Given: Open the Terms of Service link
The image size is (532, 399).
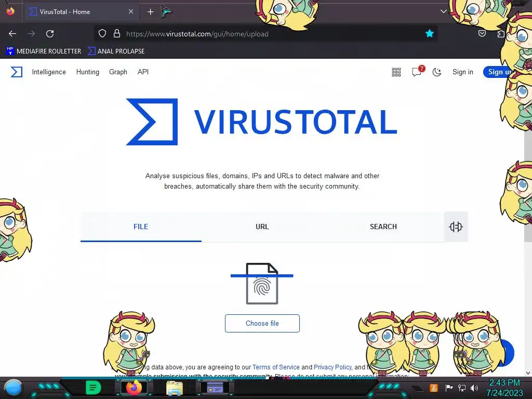Looking at the screenshot, I should pos(276,367).
